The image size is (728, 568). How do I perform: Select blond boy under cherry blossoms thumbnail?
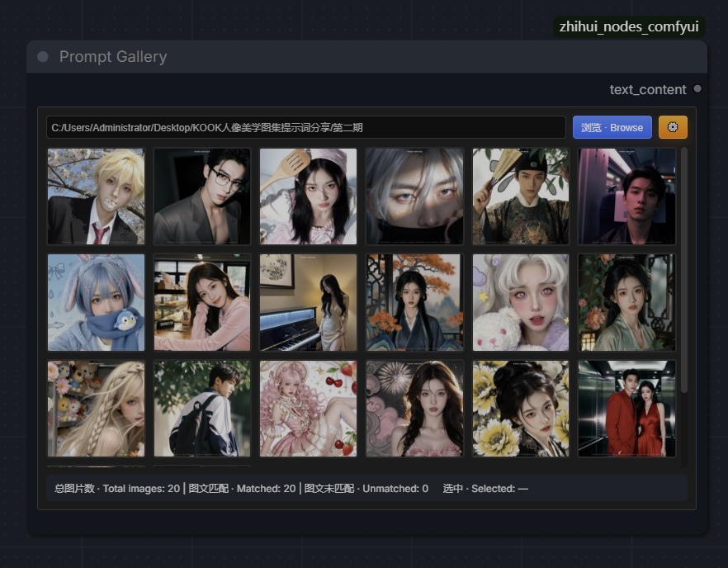96,196
